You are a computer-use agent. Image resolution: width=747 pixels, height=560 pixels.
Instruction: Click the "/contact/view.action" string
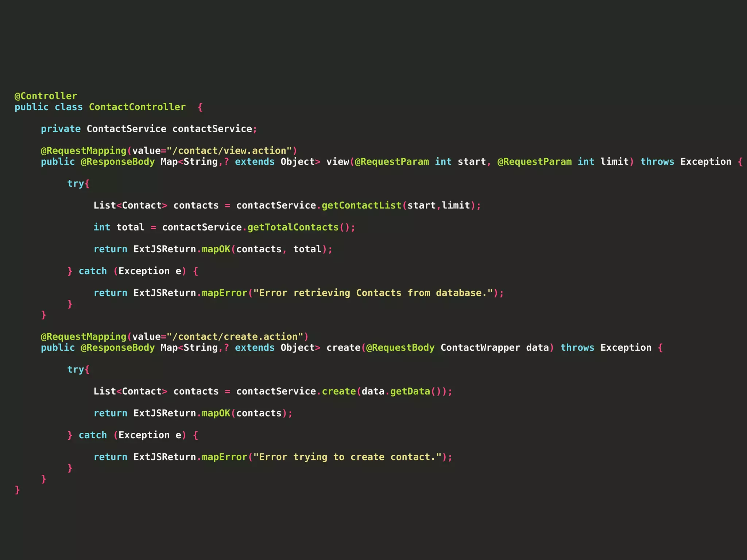pyautogui.click(x=229, y=151)
